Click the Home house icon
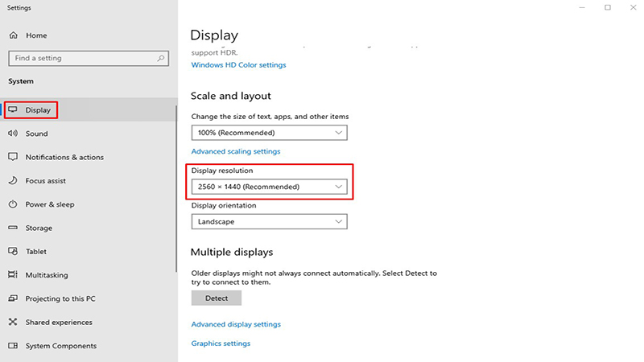The image size is (644, 362). pos(14,35)
